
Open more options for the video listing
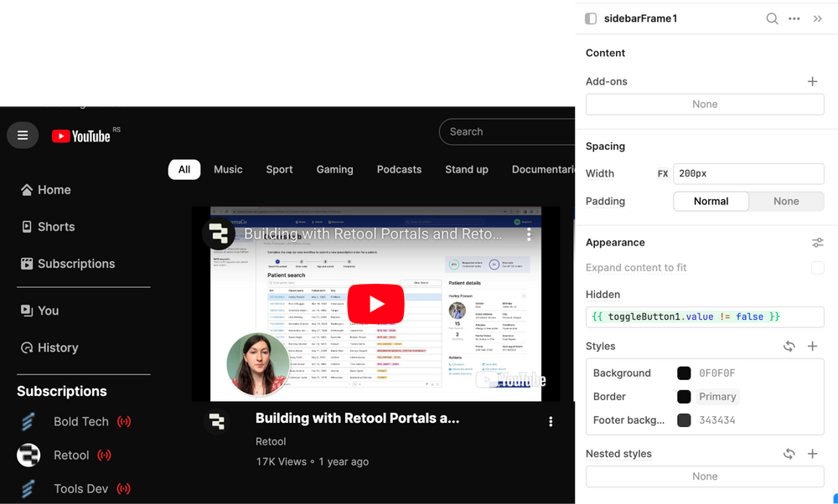551,422
